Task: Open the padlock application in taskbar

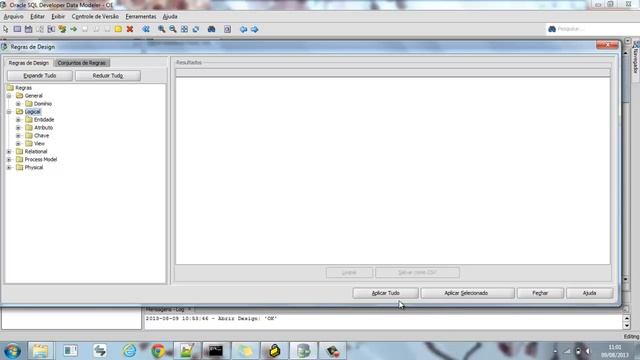Action: (x=274, y=351)
